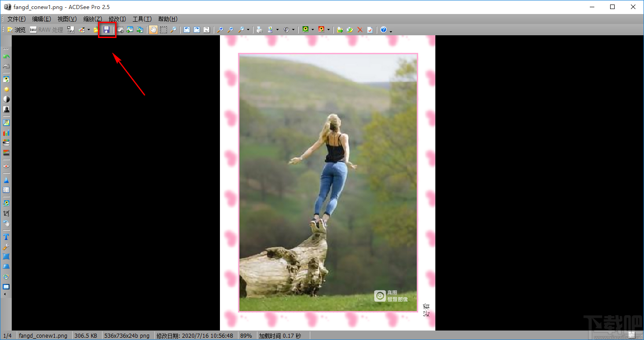Select the dashed rectangle selection tool

coord(163,30)
